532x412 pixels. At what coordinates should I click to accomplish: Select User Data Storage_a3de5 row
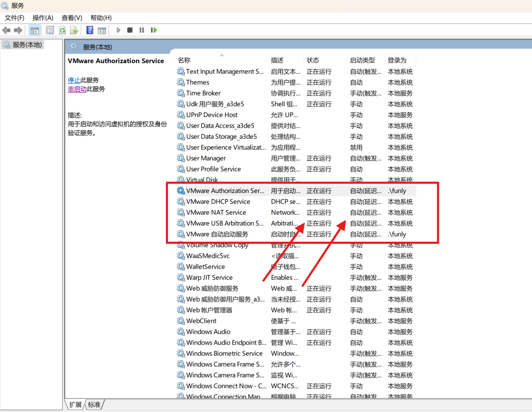(296, 136)
